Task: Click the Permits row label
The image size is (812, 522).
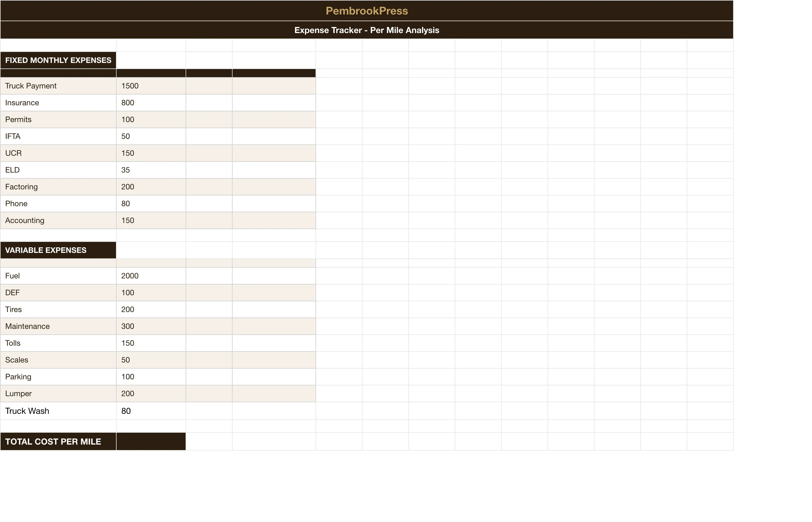Action: pyautogui.click(x=58, y=120)
